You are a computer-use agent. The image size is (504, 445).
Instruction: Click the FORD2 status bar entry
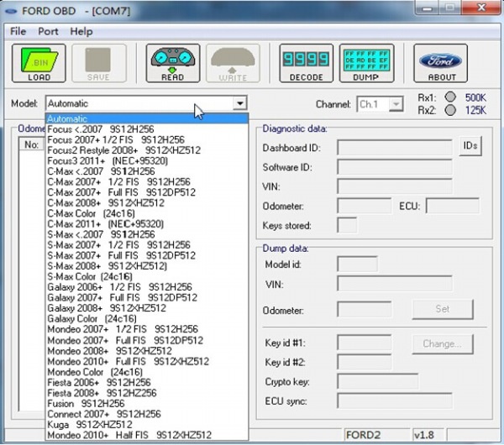click(376, 435)
